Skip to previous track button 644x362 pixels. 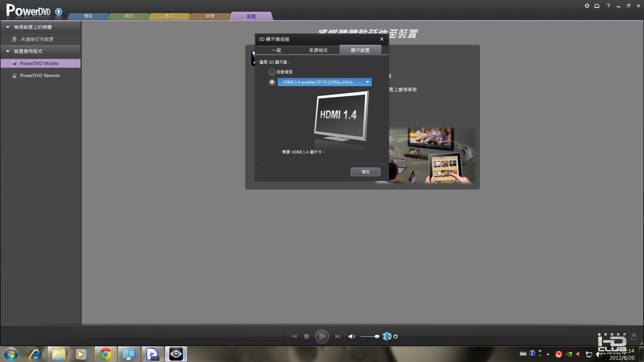pos(294,337)
